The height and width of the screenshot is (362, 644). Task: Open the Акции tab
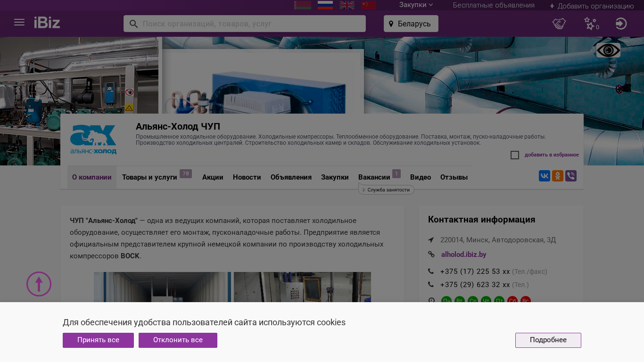pyautogui.click(x=213, y=177)
